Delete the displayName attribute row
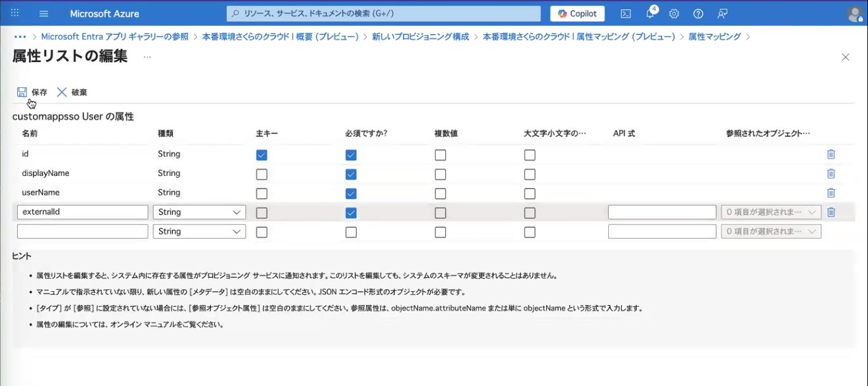Screen dimensions: 868x386 point(831,173)
